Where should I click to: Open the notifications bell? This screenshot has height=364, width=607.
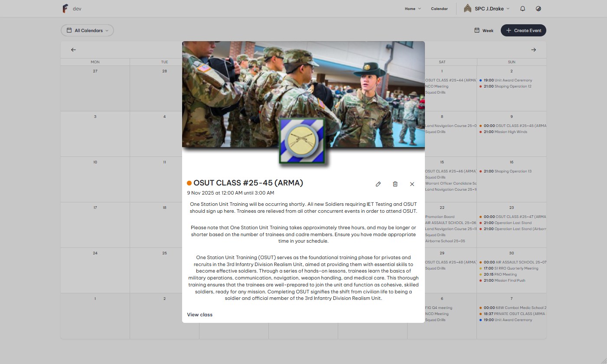pos(522,9)
